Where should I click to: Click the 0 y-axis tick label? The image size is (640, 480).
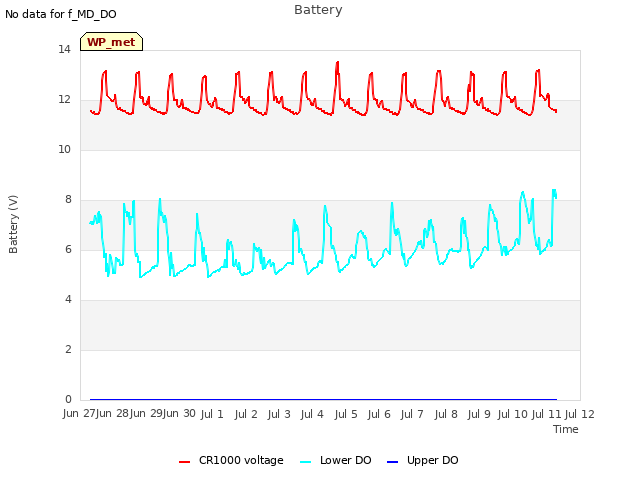[x=68, y=399]
